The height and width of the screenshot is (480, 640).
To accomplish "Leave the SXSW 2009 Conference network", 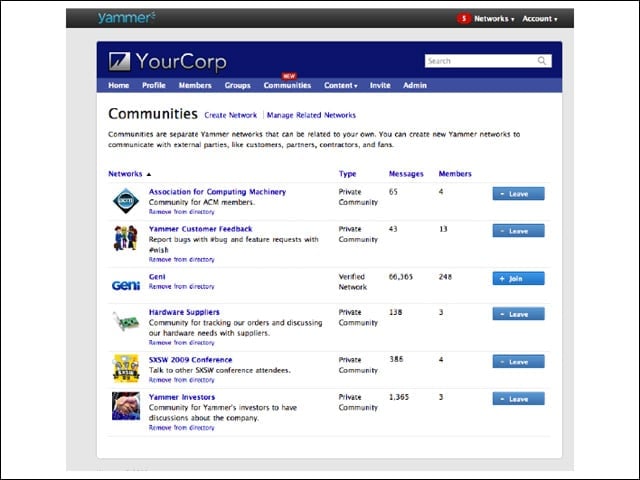I will pyautogui.click(x=518, y=362).
